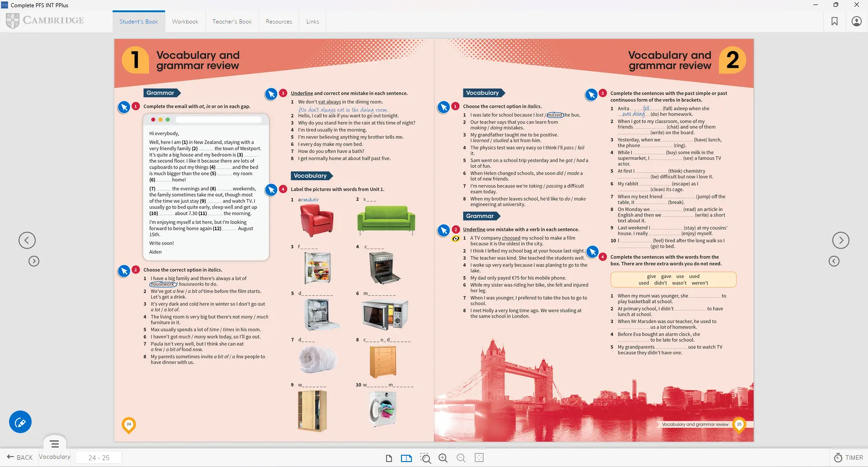
Task: Click the small left arrow below the next-page button
Action: (x=834, y=261)
